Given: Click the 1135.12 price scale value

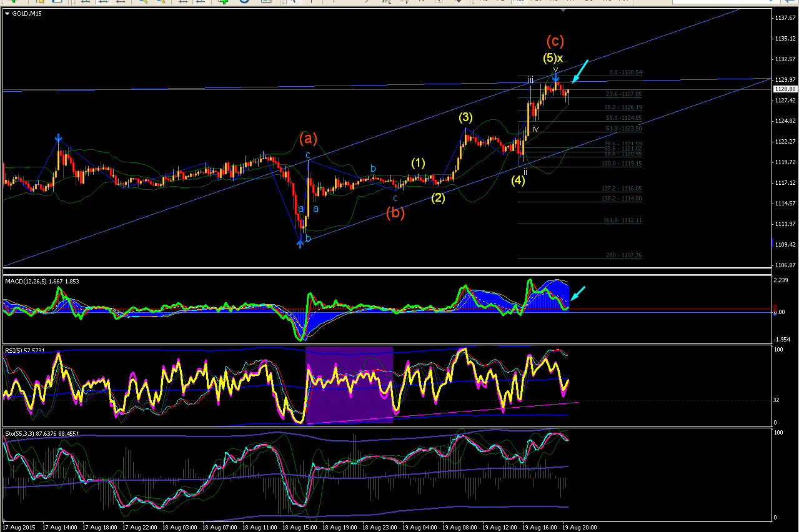Looking at the screenshot, I should tap(784, 39).
